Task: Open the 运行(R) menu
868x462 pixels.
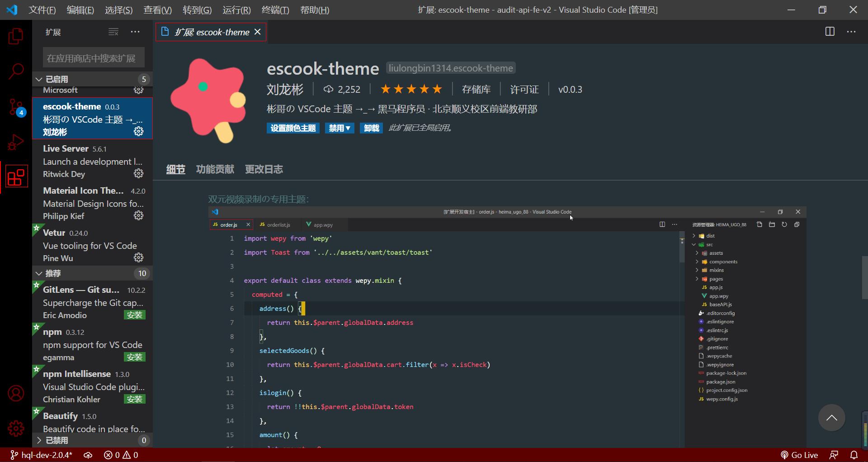Action: tap(236, 10)
